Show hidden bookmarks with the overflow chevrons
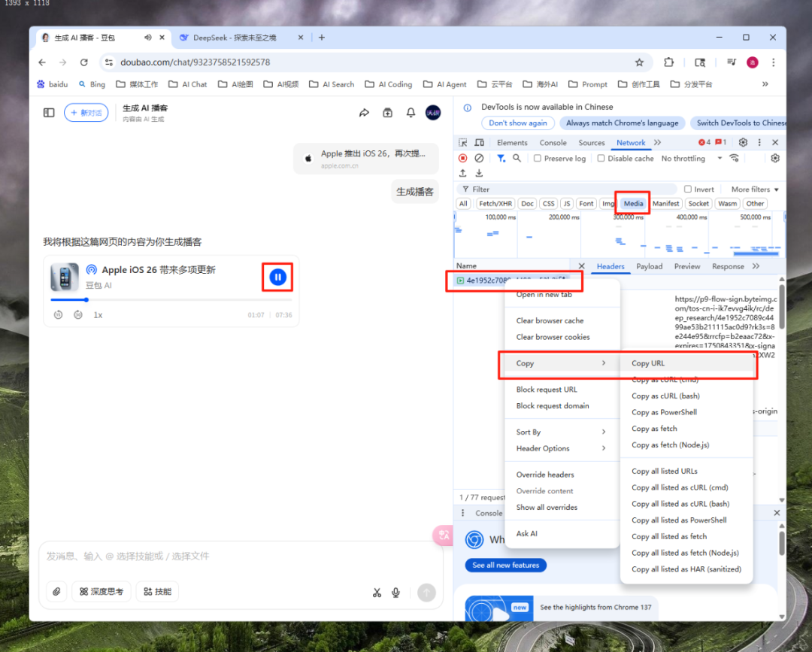812x652 pixels. (765, 84)
